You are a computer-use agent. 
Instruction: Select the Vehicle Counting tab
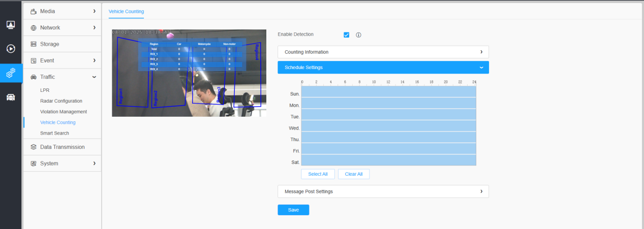pos(126,11)
